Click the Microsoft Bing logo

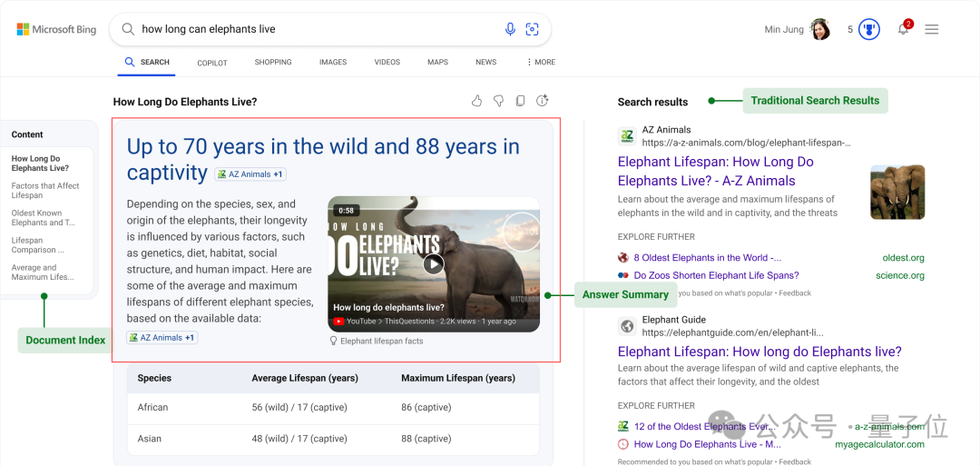[56, 29]
